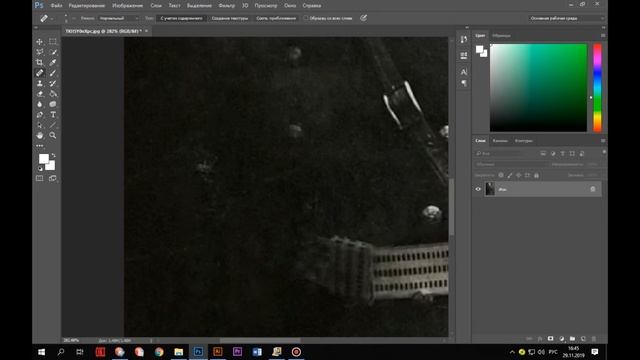This screenshot has width=640, height=360.
Task: Select the History Brush tool
Action: (53, 83)
